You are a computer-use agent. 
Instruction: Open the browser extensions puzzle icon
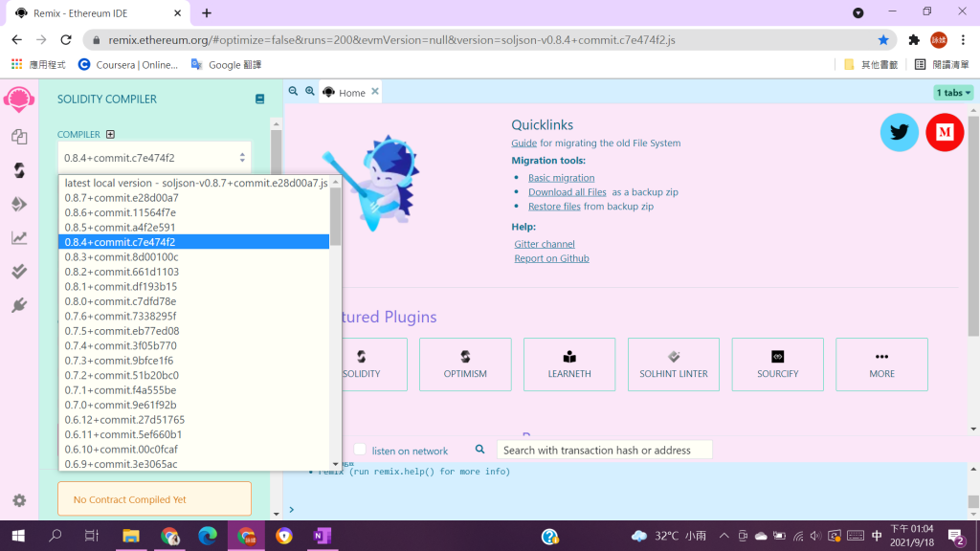pyautogui.click(x=914, y=40)
